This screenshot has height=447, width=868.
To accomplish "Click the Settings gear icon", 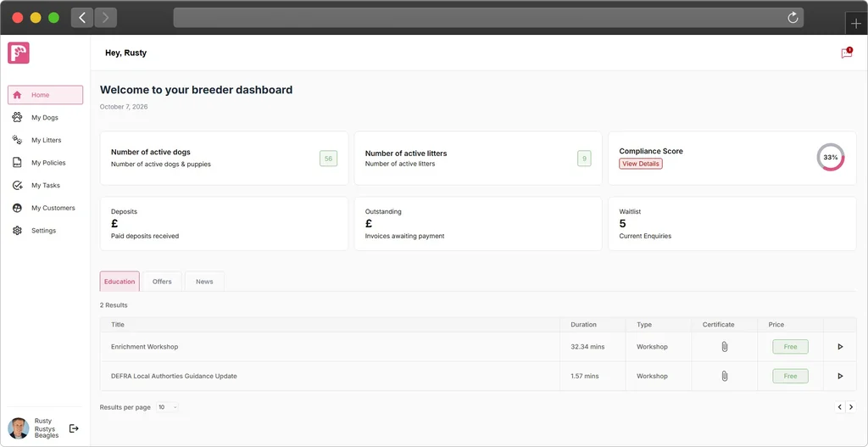I will click(x=17, y=231).
